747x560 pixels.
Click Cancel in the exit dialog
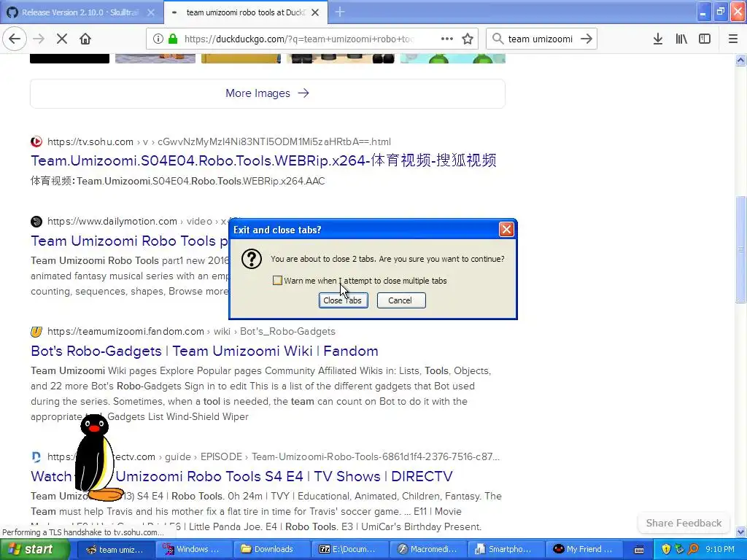click(400, 300)
